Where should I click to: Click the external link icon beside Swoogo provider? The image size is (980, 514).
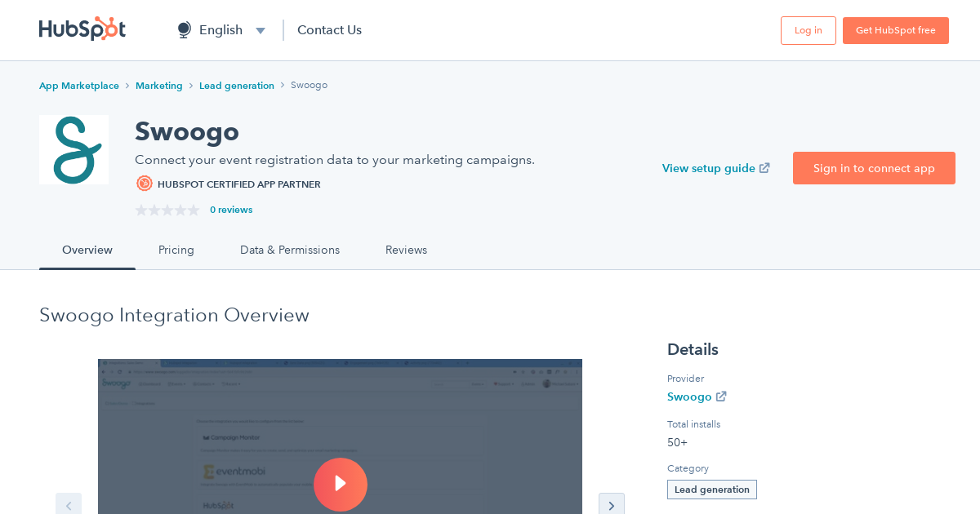[721, 397]
